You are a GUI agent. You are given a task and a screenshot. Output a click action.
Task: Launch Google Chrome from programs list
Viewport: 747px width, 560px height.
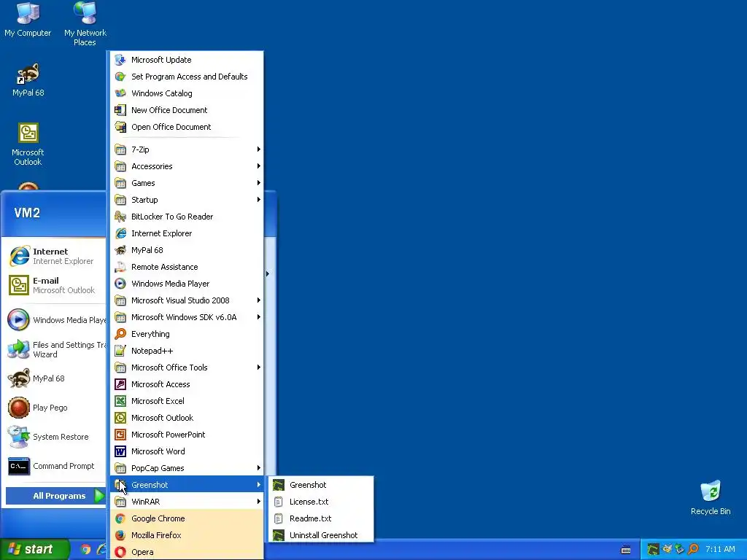(x=187, y=518)
